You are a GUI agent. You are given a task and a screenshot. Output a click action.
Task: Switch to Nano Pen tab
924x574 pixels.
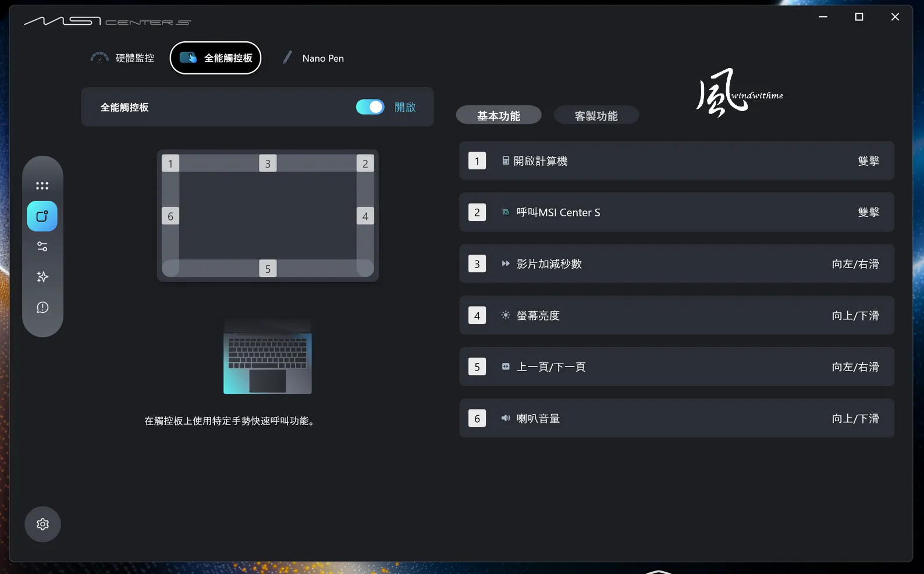coord(313,58)
